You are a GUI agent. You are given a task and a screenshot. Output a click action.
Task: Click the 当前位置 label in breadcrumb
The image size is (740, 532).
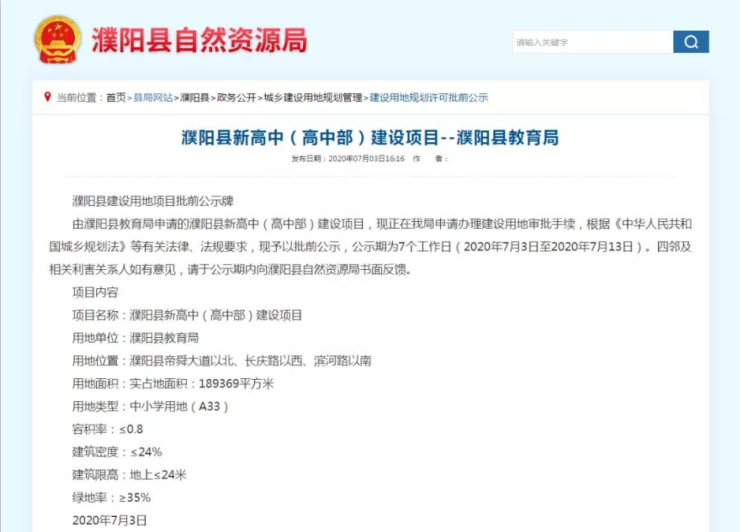coord(76,98)
